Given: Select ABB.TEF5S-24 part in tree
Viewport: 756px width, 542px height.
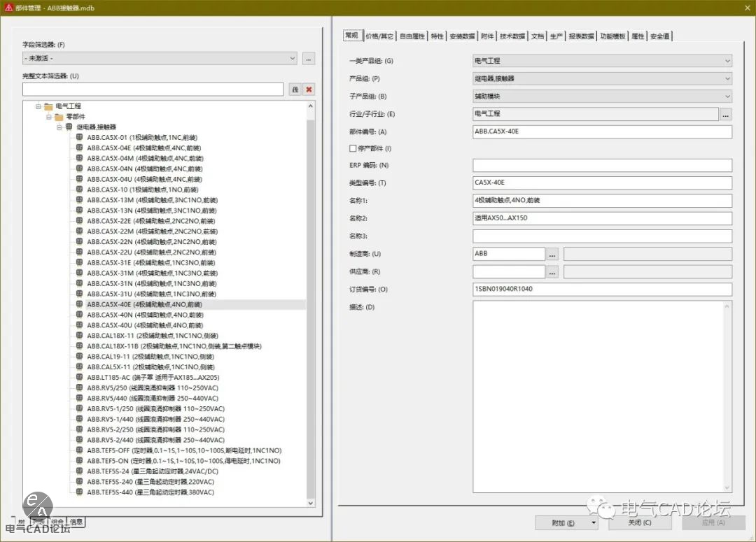Looking at the screenshot, I should point(153,471).
